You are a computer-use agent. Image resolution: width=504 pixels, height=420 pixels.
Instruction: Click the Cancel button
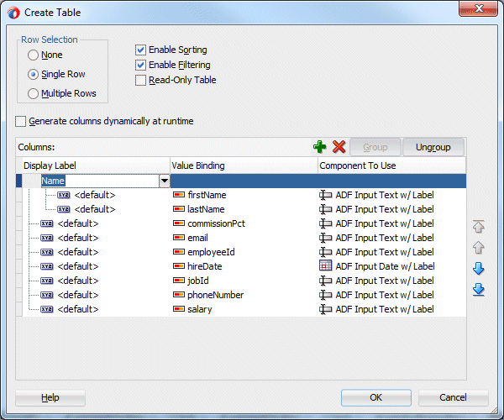(x=454, y=397)
